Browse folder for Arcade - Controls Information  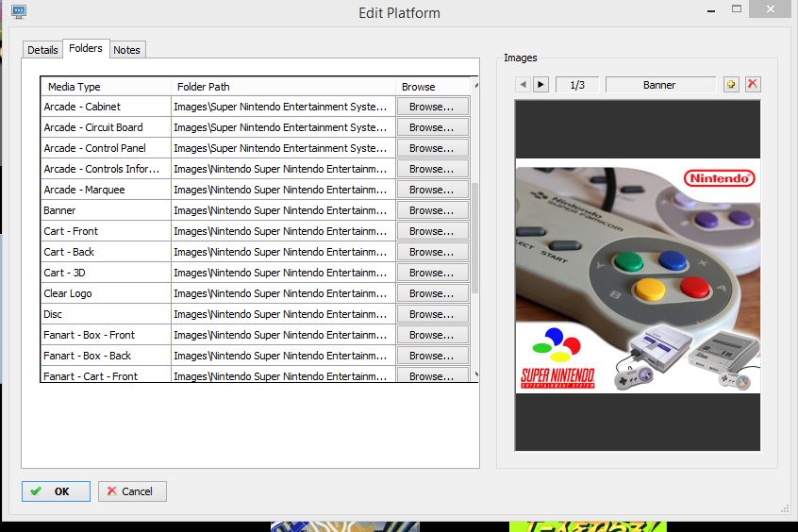[x=432, y=169]
